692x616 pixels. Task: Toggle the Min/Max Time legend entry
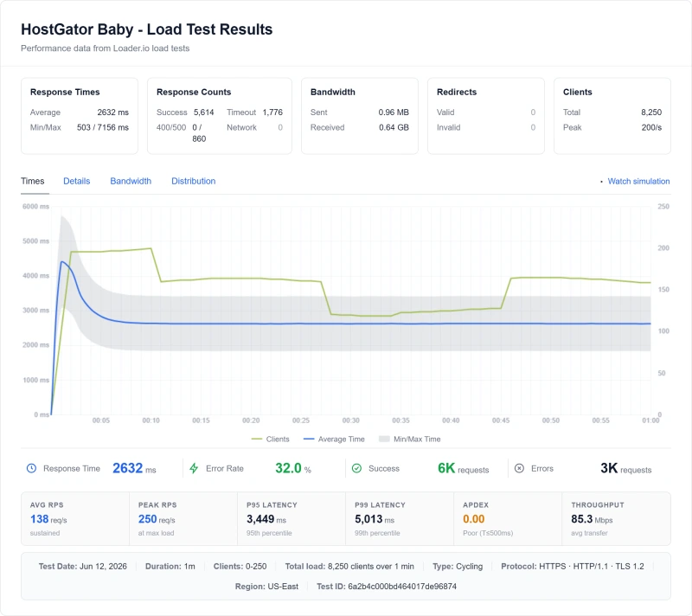[x=410, y=439]
